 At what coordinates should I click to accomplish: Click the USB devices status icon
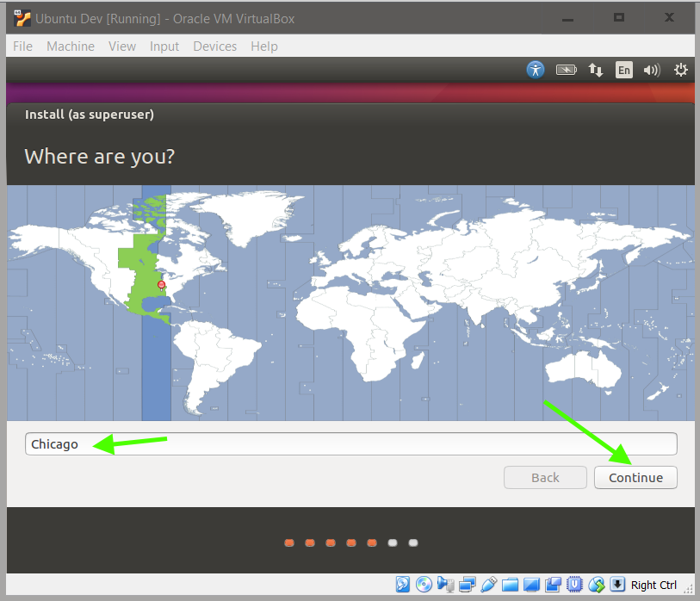pos(489,585)
